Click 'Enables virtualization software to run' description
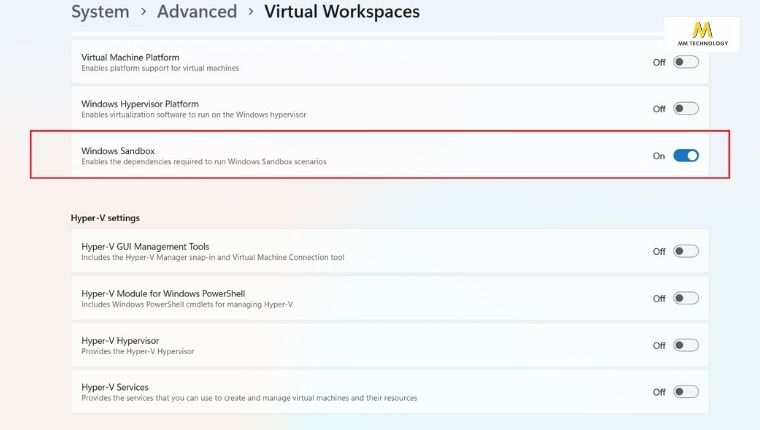 tap(193, 115)
